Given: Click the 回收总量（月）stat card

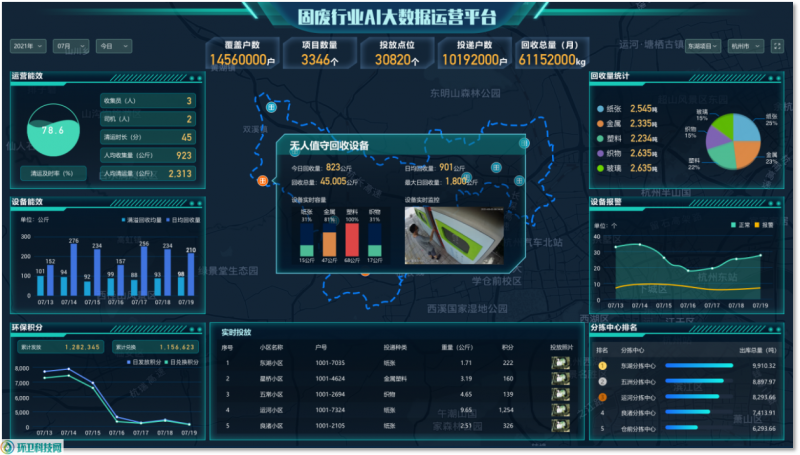Looking at the screenshot, I should click(552, 53).
